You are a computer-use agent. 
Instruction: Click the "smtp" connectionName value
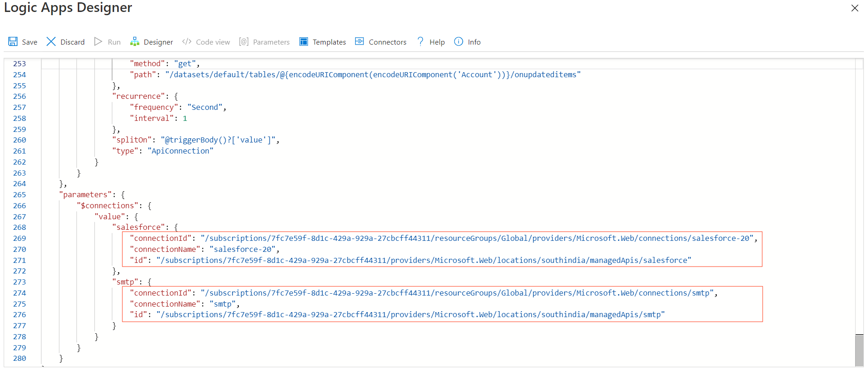[x=223, y=304]
